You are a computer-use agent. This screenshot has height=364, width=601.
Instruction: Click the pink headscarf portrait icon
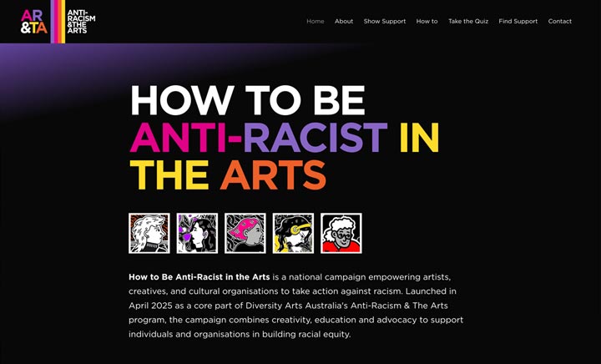pos(245,233)
